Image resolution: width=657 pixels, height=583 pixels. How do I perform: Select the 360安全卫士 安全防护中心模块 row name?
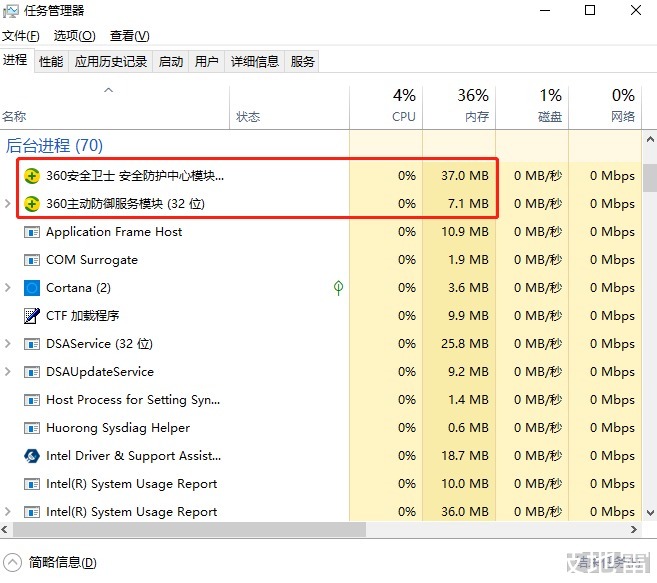[x=135, y=176]
